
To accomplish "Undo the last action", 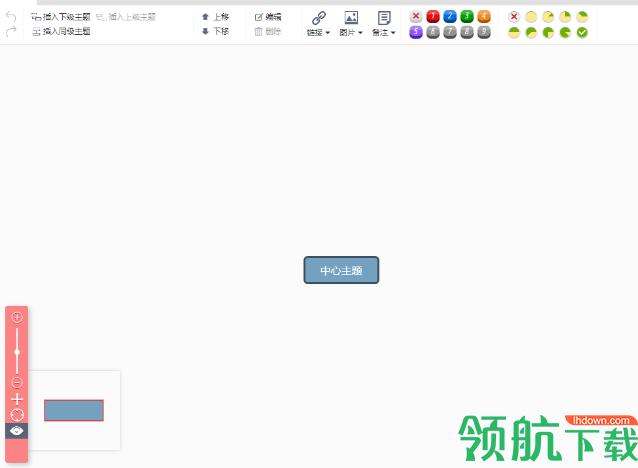I will click(11, 17).
